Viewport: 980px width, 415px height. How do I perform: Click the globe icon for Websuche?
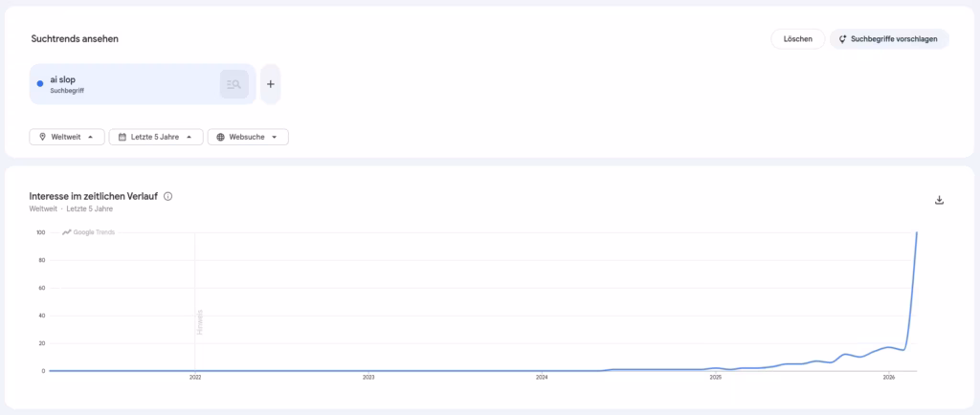[x=220, y=137]
